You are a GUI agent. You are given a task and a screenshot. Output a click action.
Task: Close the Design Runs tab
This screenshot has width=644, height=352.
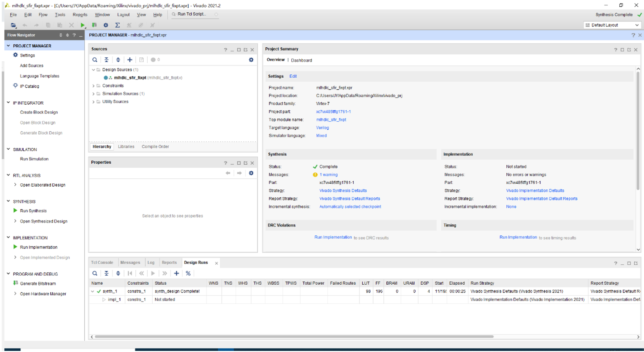[216, 263]
